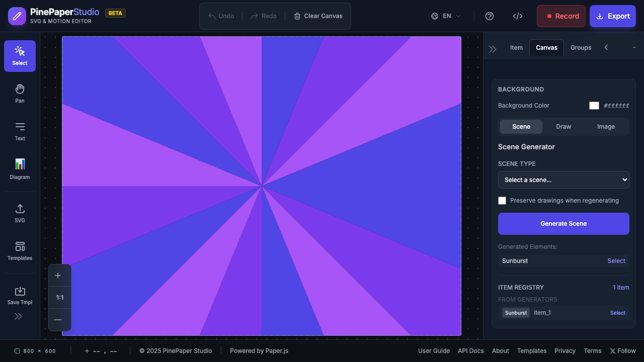The width and height of the screenshot is (644, 362).
Task: Activate the Pan tool
Action: (20, 93)
